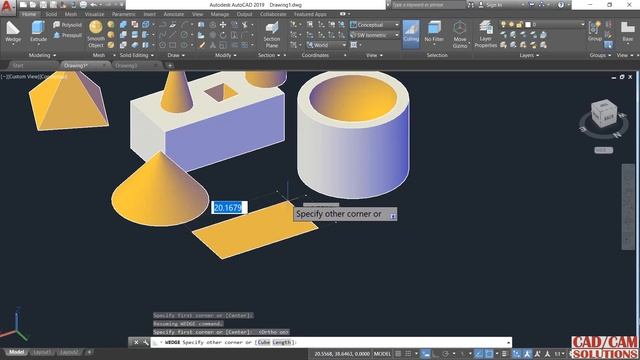Click the Autodesk App Store cart icon
640x360 pixels.
(x=531, y=5)
